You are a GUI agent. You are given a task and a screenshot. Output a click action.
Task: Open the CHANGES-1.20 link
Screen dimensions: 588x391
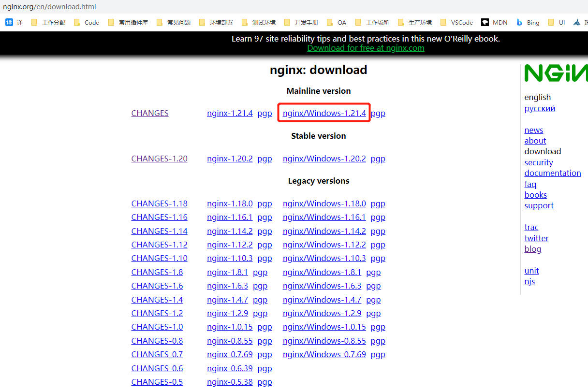(159, 159)
